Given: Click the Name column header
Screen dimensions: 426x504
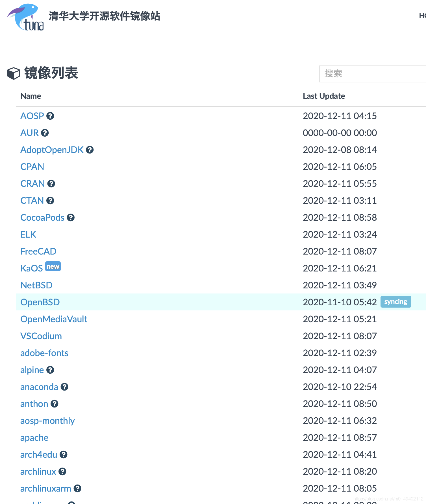Looking at the screenshot, I should pos(31,96).
